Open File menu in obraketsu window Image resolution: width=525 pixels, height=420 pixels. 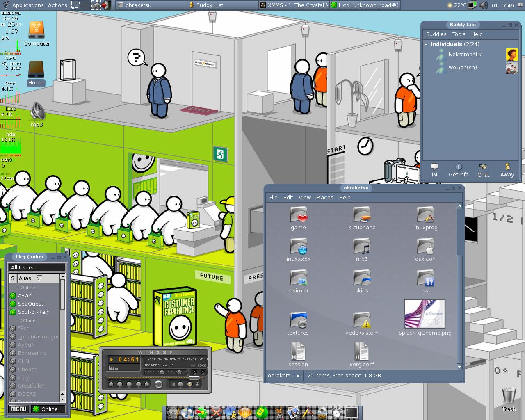pos(273,197)
